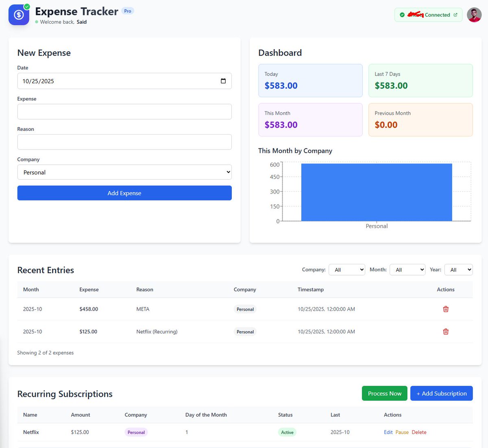
Task: Click the $125.00 amount in Recent Entries
Action: coord(88,332)
